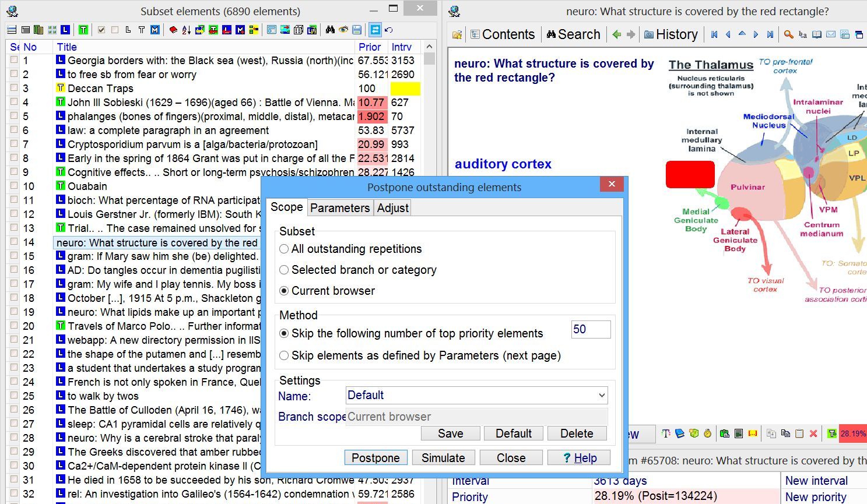Click the magnifying glass icon in element toolbar
Image resolution: width=867 pixels, height=504 pixels.
[x=788, y=35]
